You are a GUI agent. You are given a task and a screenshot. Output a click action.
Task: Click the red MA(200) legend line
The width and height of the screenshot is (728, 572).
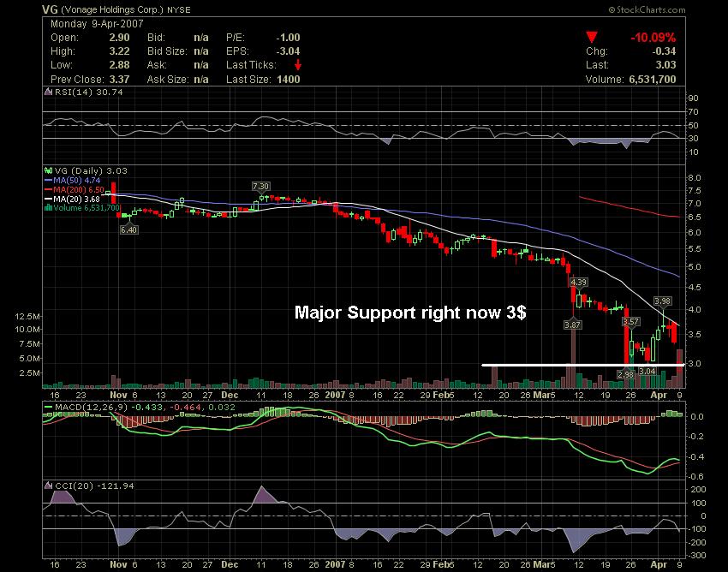48,189
